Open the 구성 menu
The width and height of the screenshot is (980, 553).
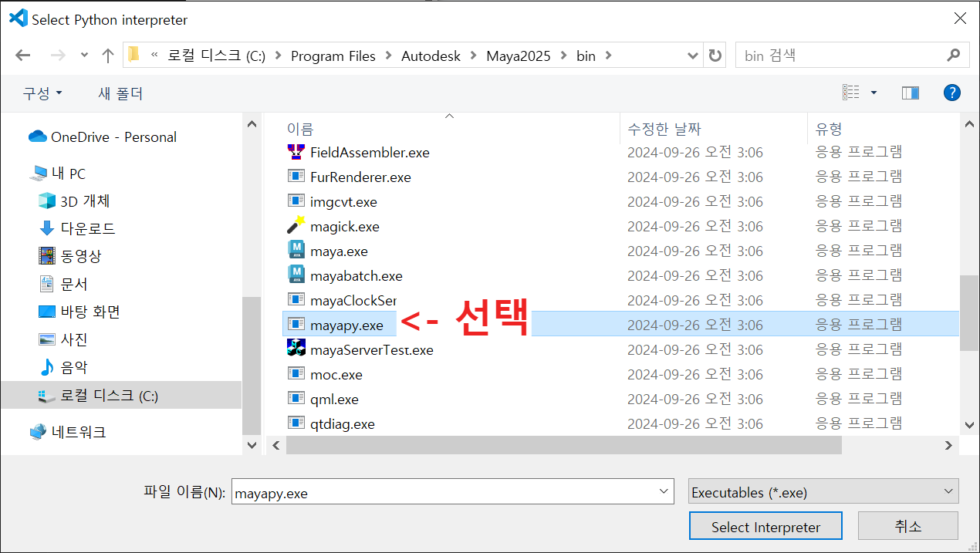tap(42, 93)
